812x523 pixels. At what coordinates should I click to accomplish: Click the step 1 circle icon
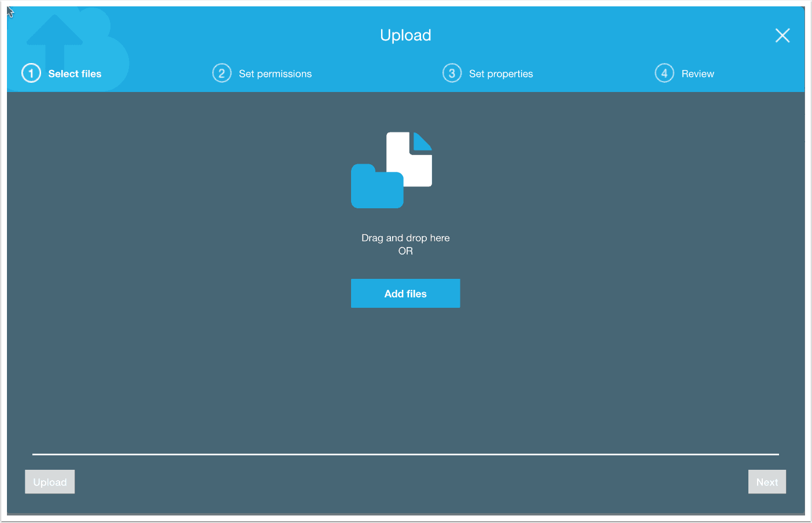click(x=31, y=73)
